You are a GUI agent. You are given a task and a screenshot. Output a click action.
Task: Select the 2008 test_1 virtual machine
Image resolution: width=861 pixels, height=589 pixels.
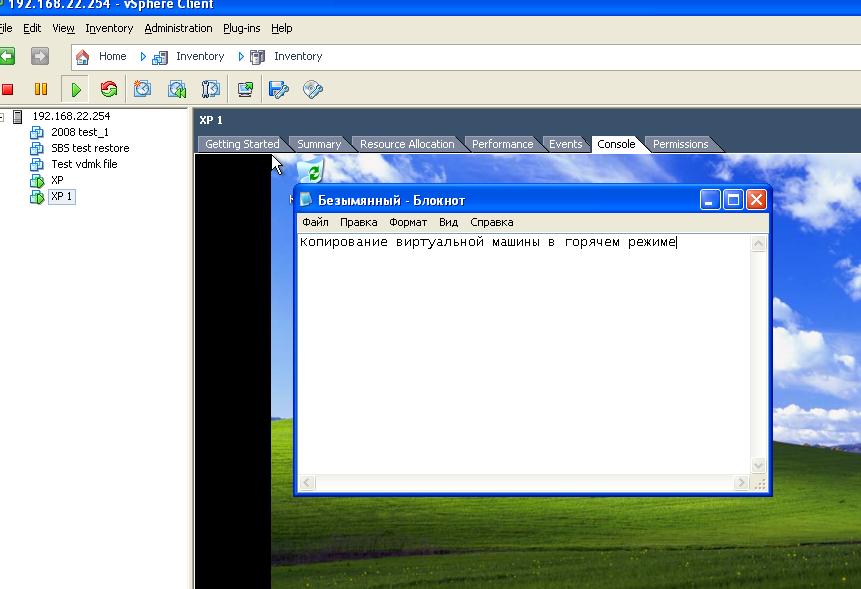pos(80,132)
